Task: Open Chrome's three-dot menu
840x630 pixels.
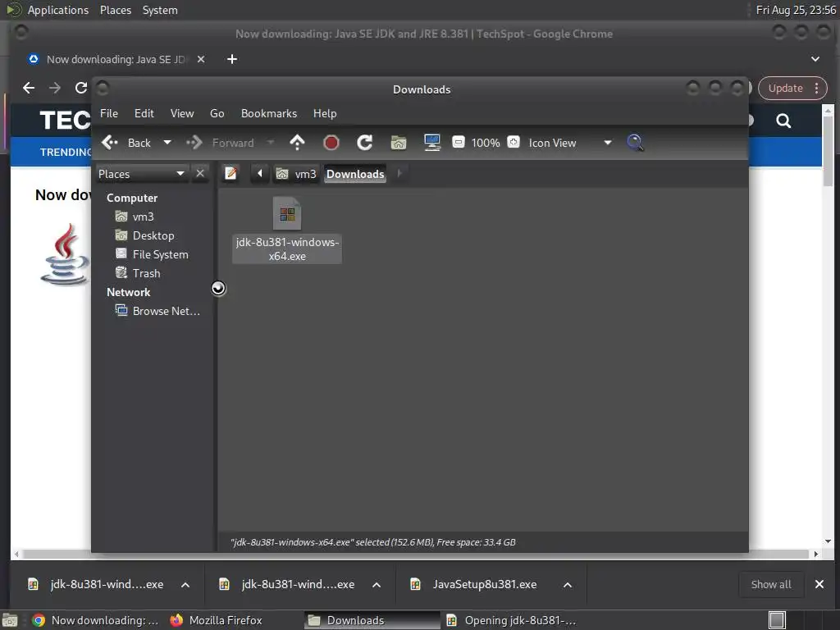Action: (817, 89)
